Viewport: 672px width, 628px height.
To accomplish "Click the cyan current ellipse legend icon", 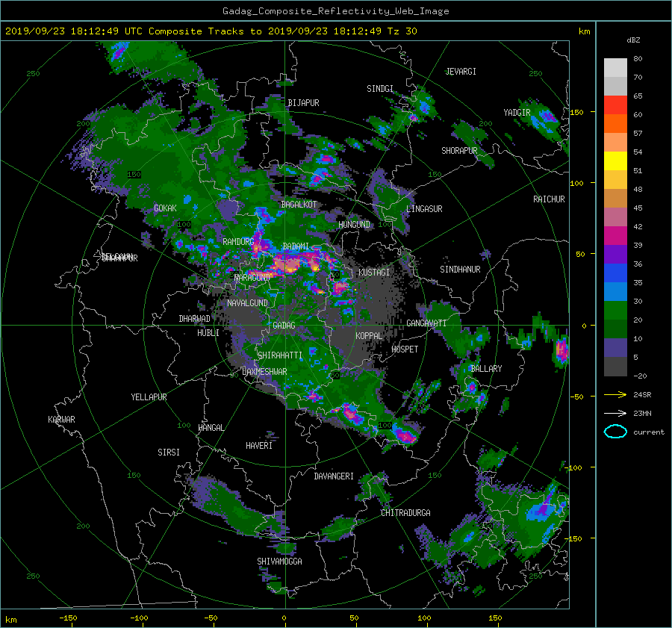I will coord(615,432).
